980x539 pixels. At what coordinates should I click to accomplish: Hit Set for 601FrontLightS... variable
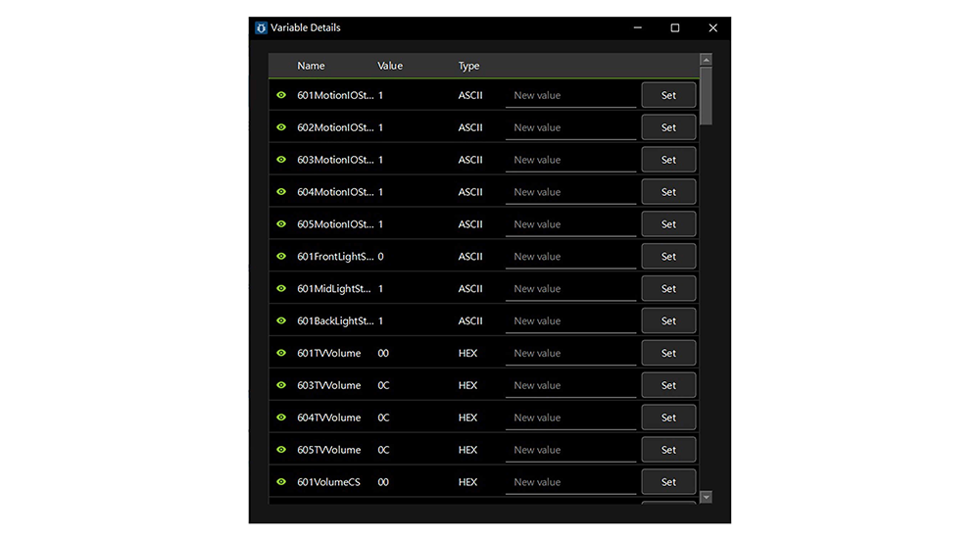[668, 257]
